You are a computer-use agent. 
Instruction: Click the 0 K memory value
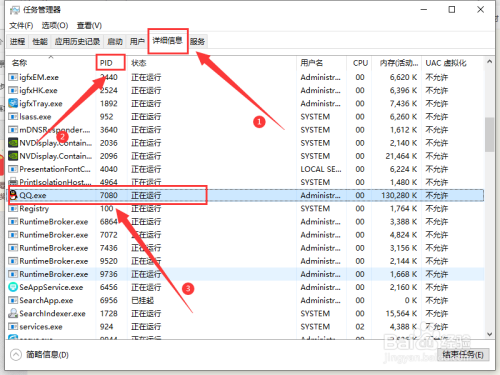pos(411,300)
